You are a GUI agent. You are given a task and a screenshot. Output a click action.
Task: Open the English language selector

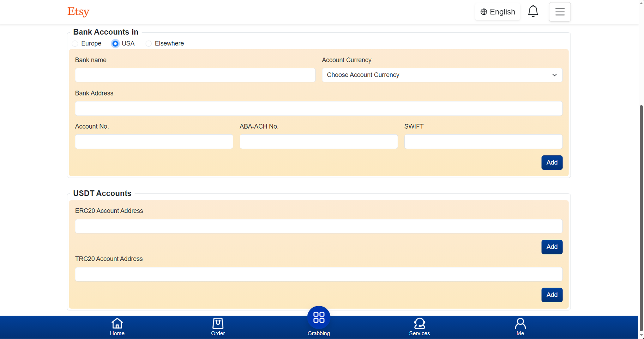[498, 12]
